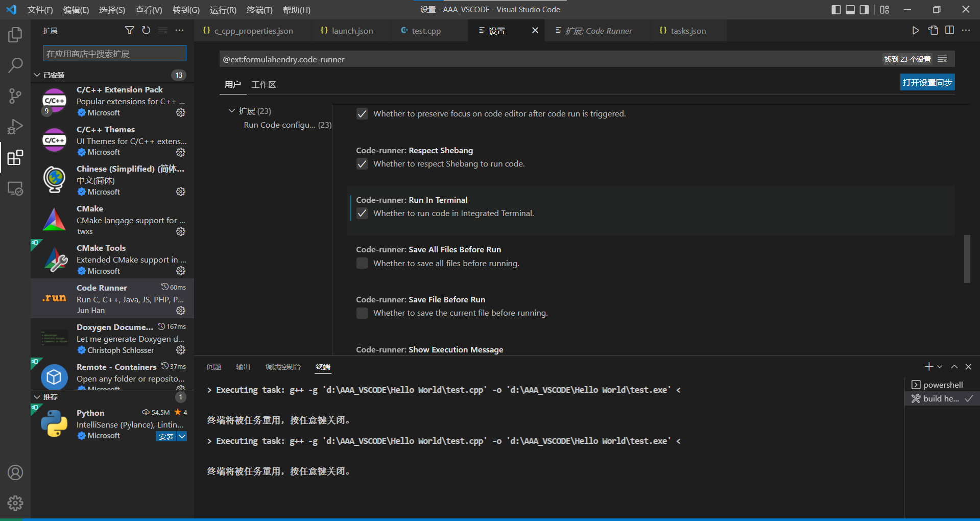The width and height of the screenshot is (980, 521).
Task: Type in the extension search box
Action: tap(114, 53)
